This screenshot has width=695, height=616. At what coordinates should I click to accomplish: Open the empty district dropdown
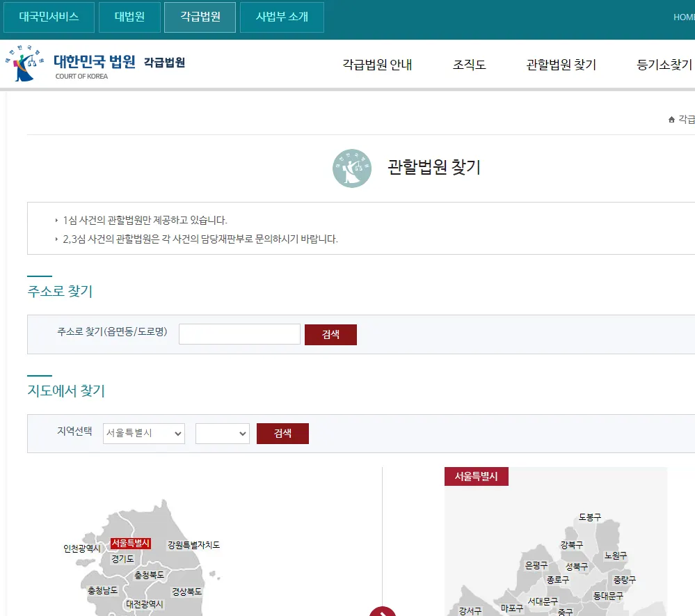[223, 433]
